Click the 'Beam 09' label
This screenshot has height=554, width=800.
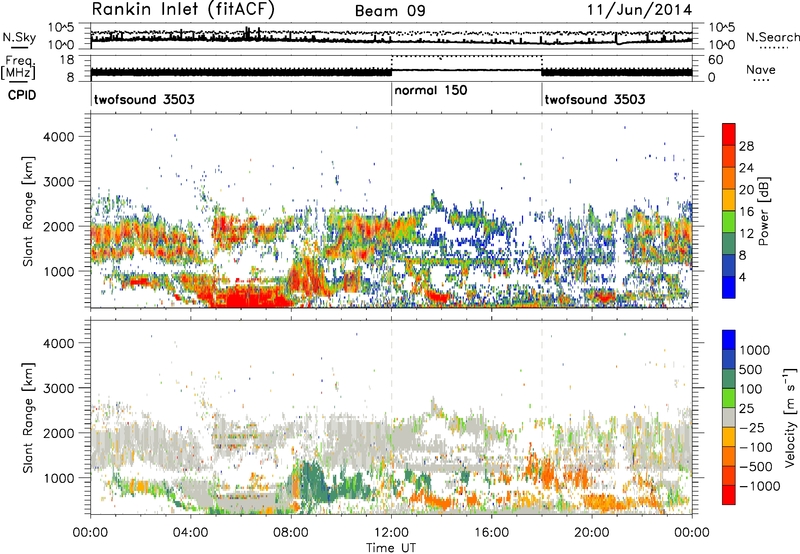tap(390, 11)
